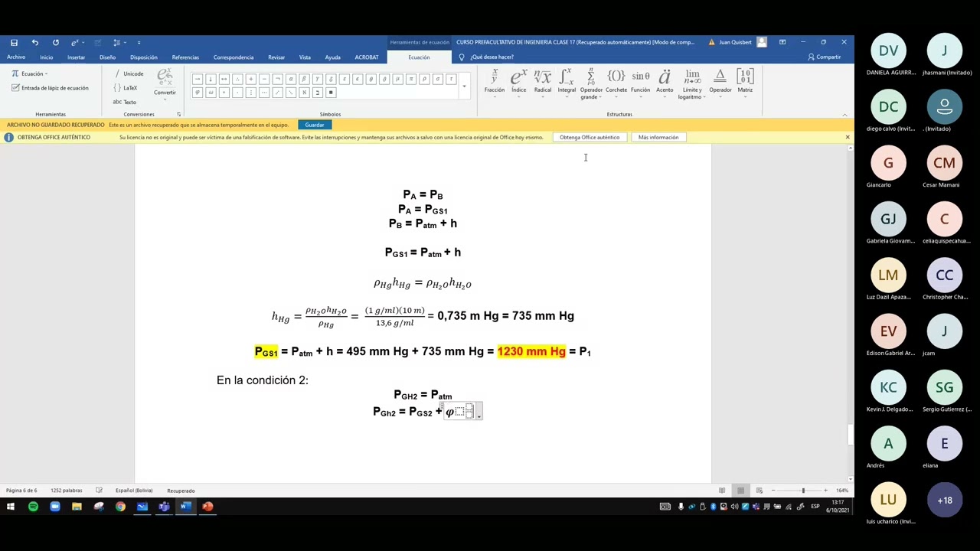Viewport: 980px width, 551px height.
Task: Open the Corchete structure gallery
Action: pyautogui.click(x=616, y=83)
